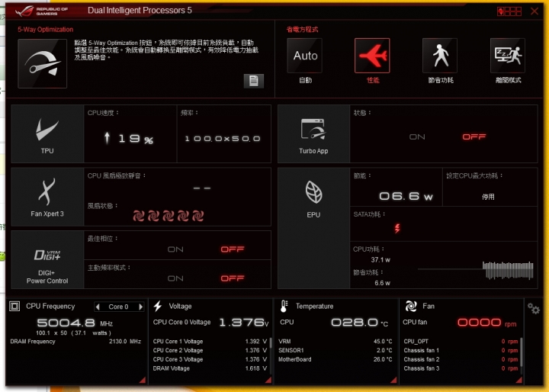The image size is (549, 392).
Task: Select the Auto power saving mode
Action: tap(304, 56)
